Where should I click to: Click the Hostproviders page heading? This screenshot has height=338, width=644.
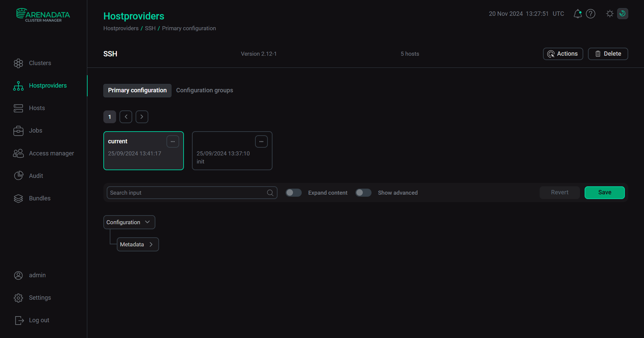134,16
